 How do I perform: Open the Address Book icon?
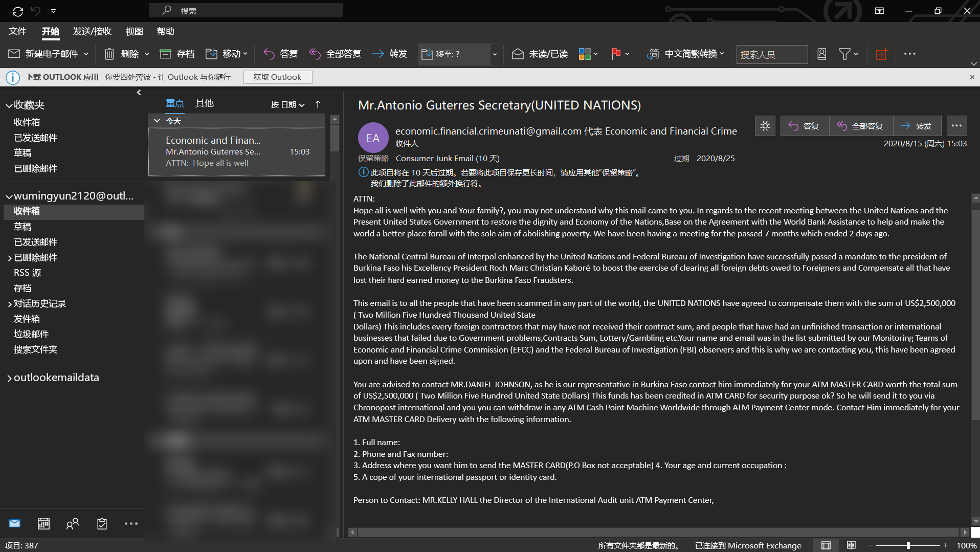(x=822, y=54)
